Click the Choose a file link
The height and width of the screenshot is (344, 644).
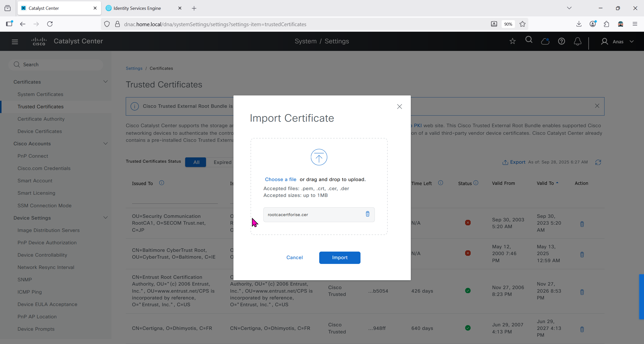(x=280, y=180)
